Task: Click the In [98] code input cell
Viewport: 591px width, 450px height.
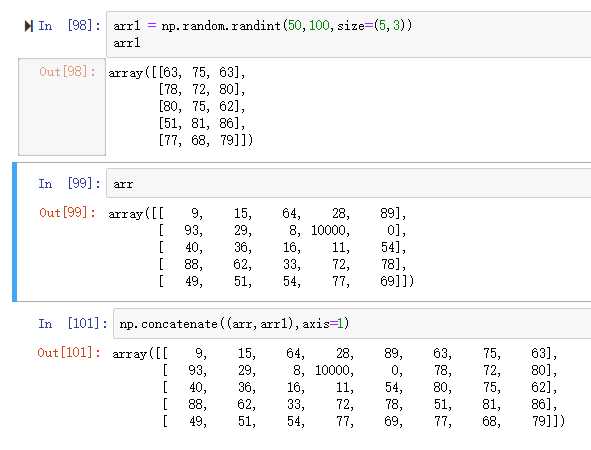Action: (x=349, y=34)
